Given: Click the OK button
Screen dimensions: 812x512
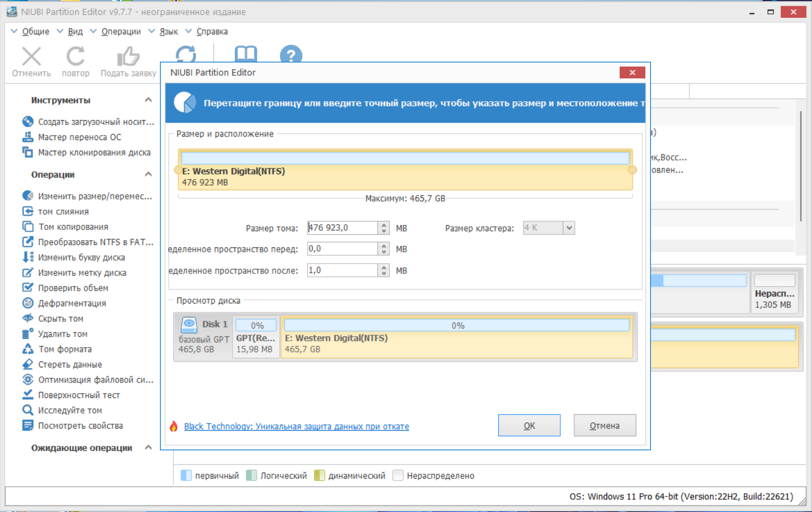Looking at the screenshot, I should [529, 425].
